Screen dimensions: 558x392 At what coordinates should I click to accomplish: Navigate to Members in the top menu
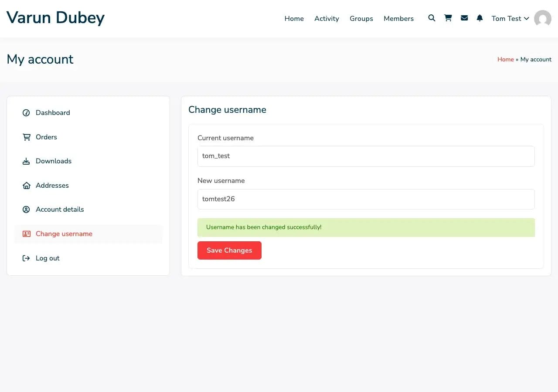tap(398, 18)
